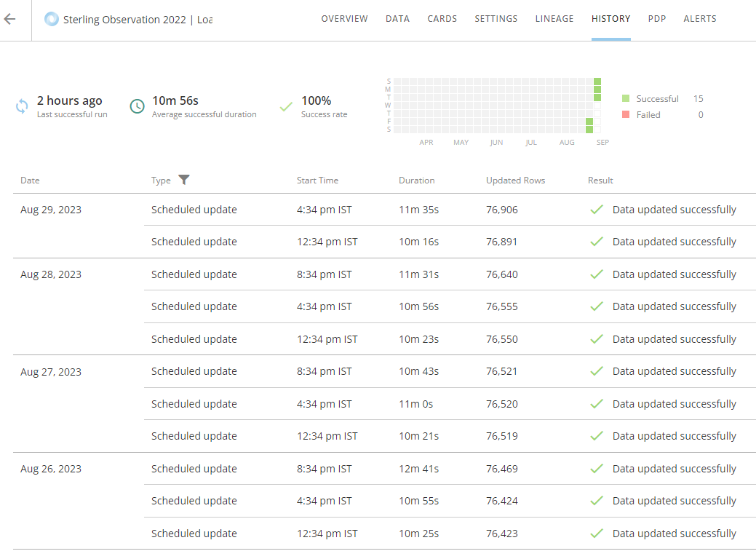Switch to the Alerts tab
756x551 pixels.
699,19
